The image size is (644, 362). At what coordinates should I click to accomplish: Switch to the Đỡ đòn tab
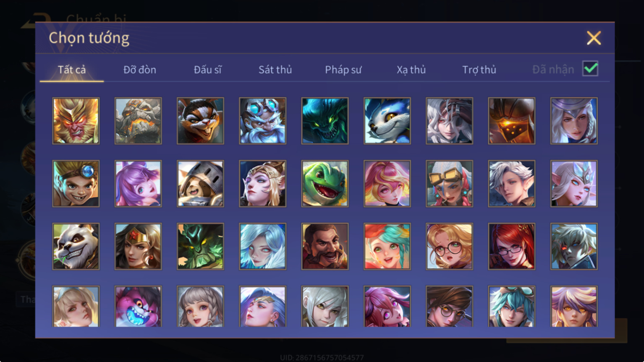coord(140,70)
